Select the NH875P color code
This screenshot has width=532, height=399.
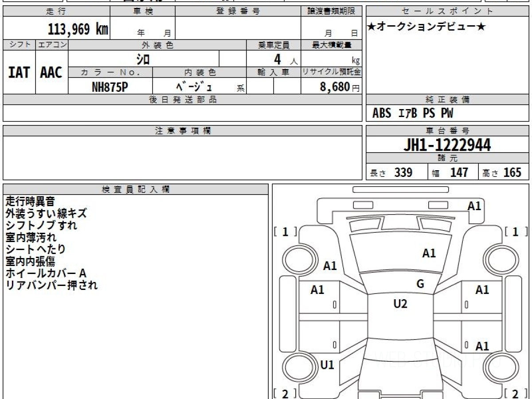pos(110,87)
